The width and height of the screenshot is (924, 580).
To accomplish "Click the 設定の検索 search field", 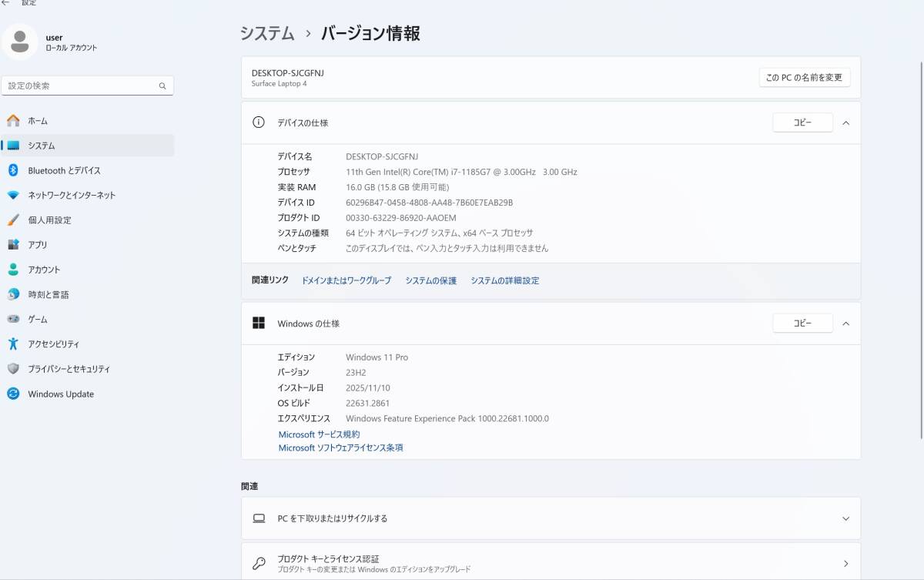I will [88, 85].
